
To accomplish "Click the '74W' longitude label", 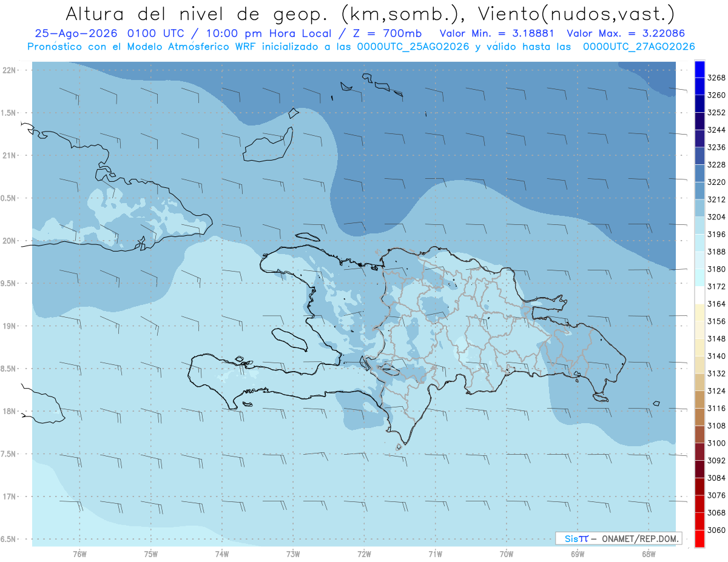I will tap(222, 554).
